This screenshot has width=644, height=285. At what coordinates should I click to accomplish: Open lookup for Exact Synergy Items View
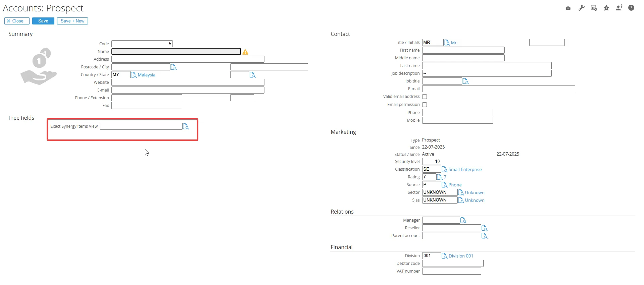click(x=186, y=126)
